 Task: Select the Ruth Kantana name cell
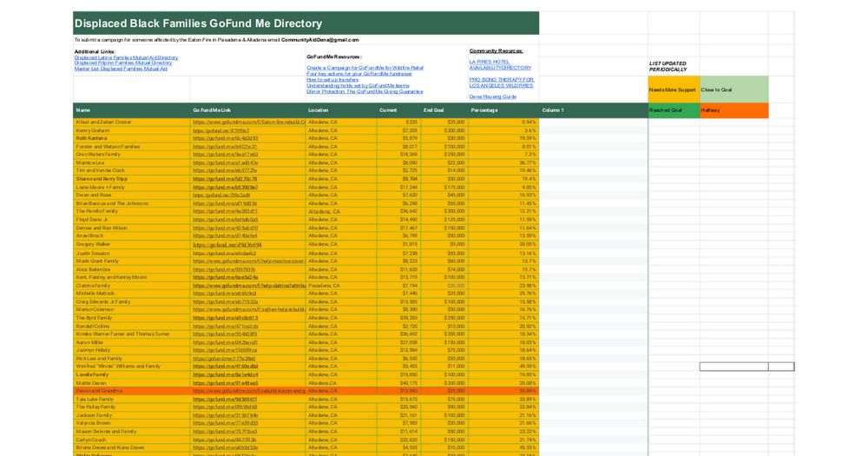(132, 138)
